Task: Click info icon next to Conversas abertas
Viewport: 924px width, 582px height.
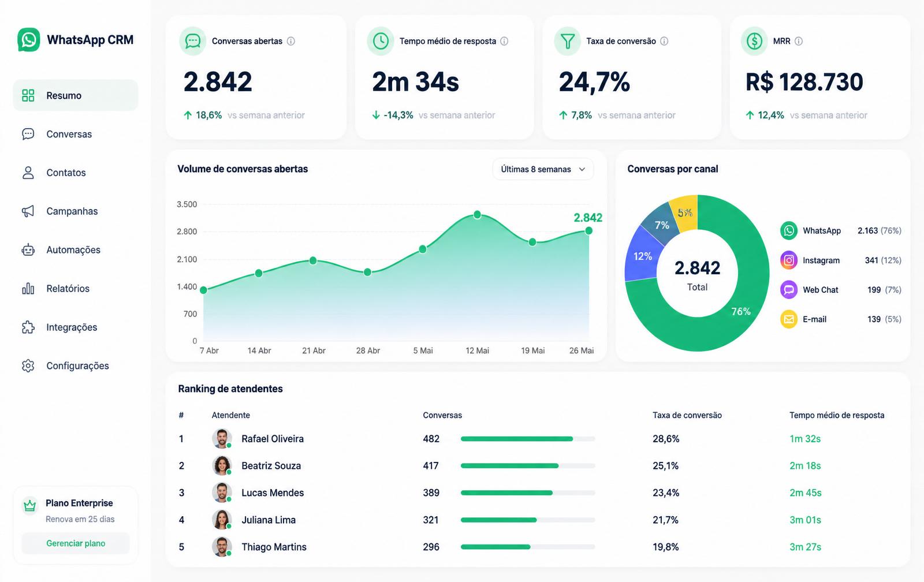Action: [291, 41]
